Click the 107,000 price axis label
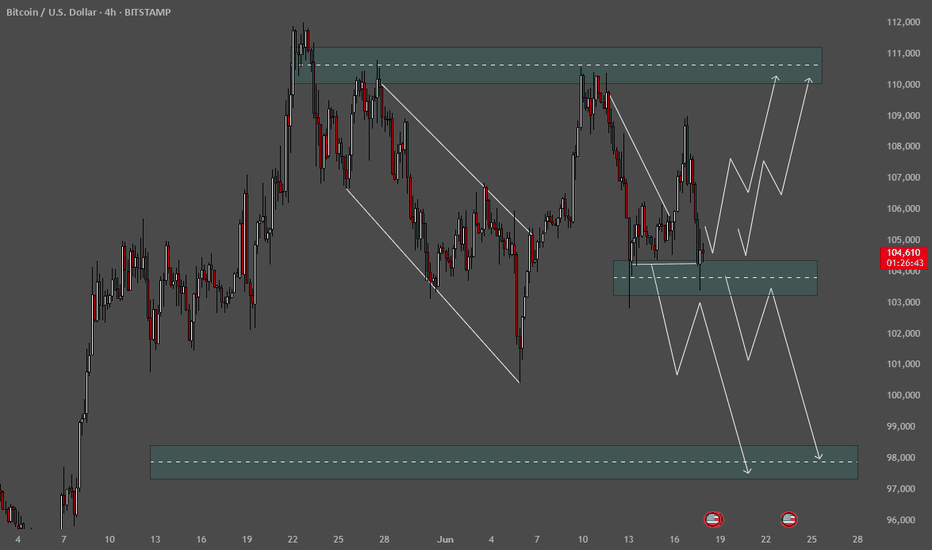The image size is (932, 550). point(903,177)
